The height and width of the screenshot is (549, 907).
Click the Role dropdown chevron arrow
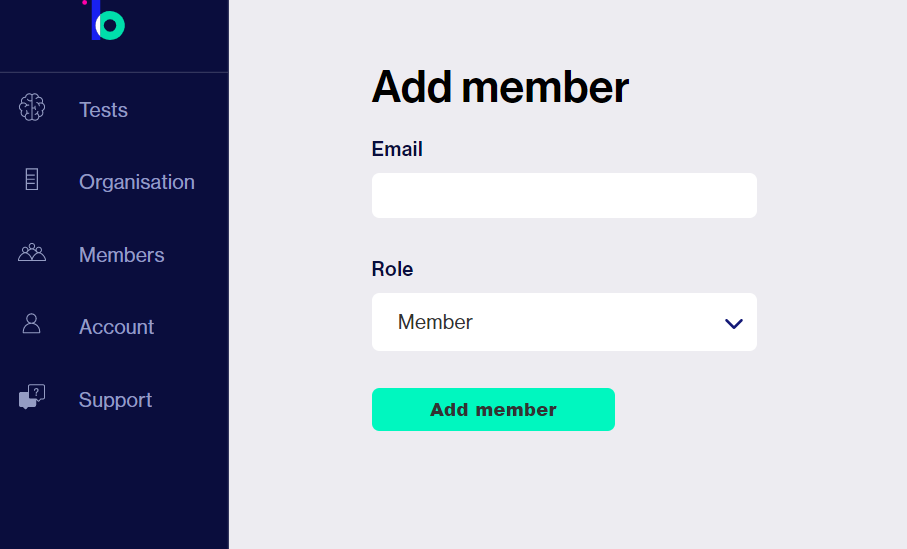point(733,323)
